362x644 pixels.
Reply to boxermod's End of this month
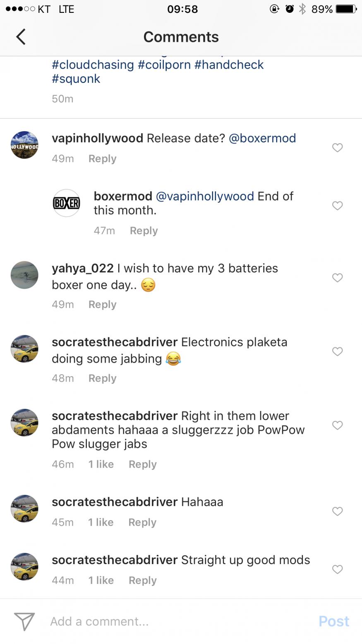[x=144, y=231]
